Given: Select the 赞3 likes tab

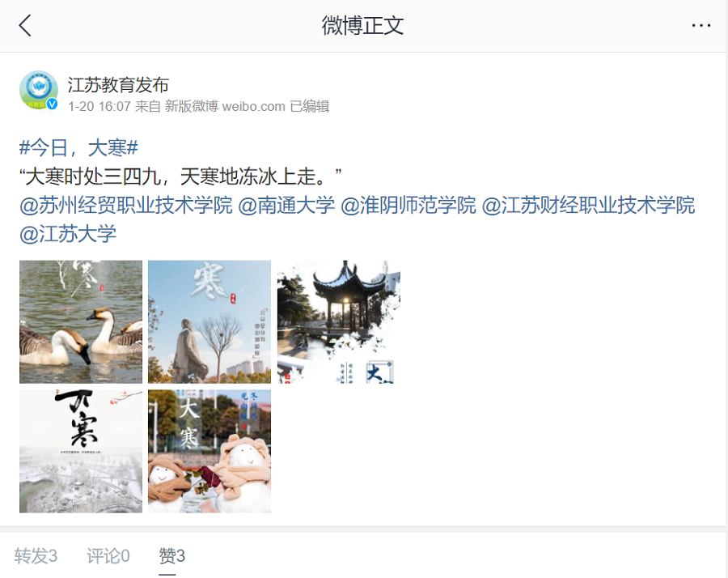Looking at the screenshot, I should (171, 555).
